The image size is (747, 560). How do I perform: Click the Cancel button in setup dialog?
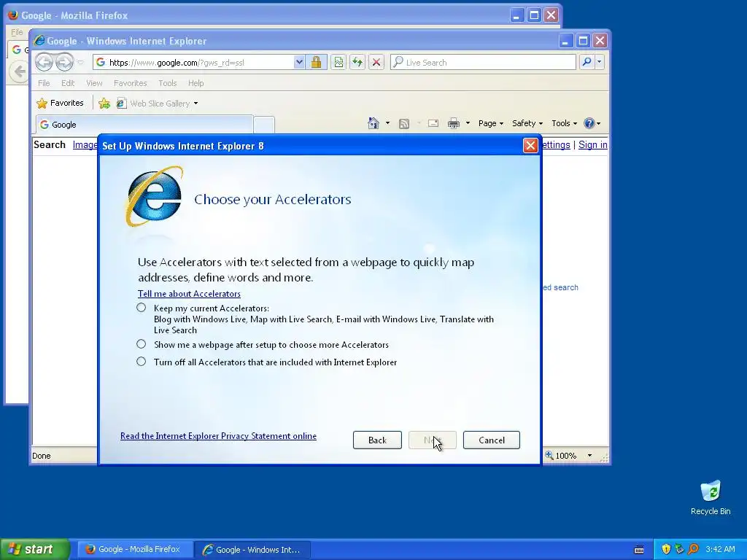tap(492, 440)
